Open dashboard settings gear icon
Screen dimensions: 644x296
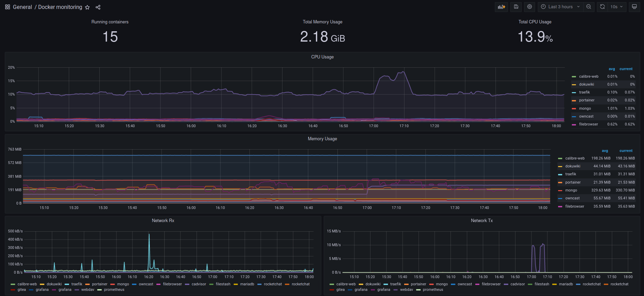(530, 7)
